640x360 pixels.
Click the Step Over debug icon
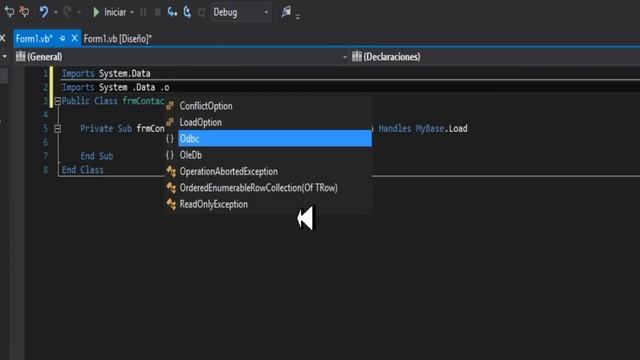(187, 12)
